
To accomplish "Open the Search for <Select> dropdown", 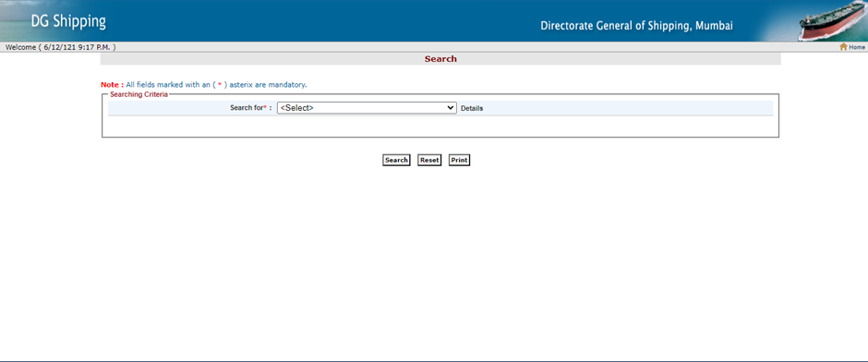I will (367, 108).
